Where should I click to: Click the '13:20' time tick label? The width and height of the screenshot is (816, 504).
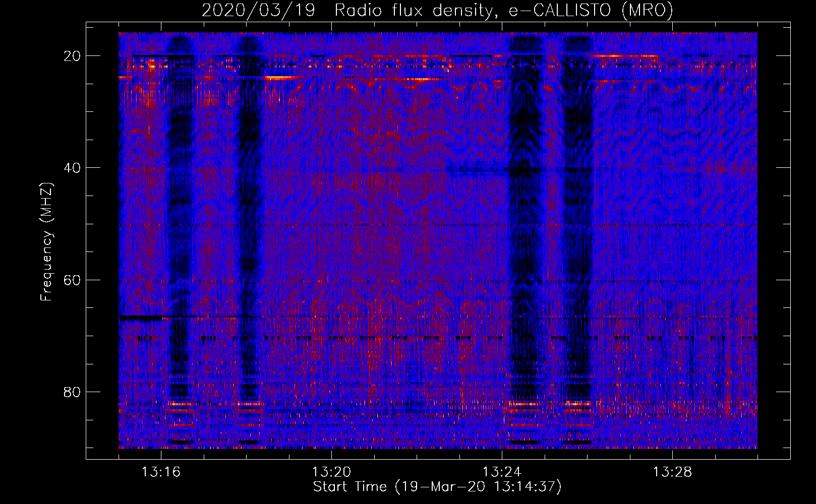[331, 472]
